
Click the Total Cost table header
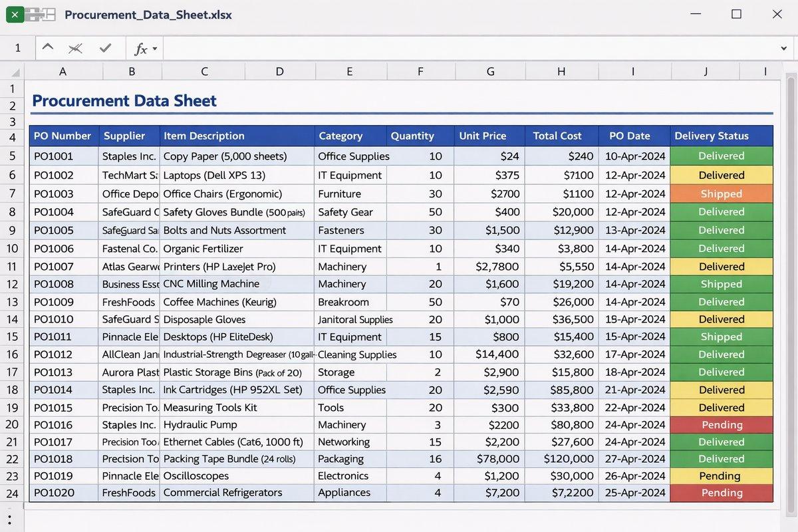(563, 136)
